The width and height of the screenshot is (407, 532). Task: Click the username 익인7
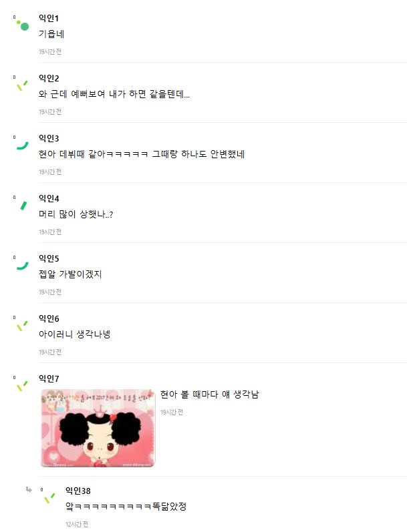point(49,378)
